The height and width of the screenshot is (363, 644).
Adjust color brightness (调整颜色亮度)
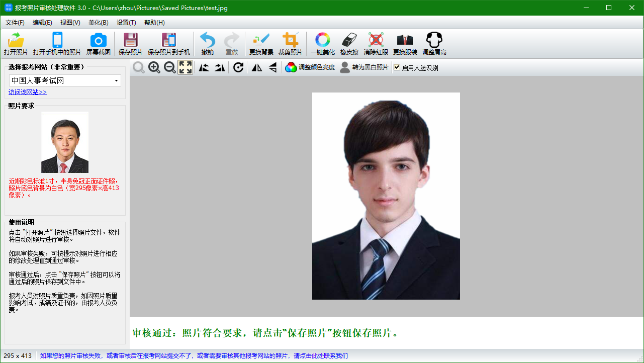310,67
